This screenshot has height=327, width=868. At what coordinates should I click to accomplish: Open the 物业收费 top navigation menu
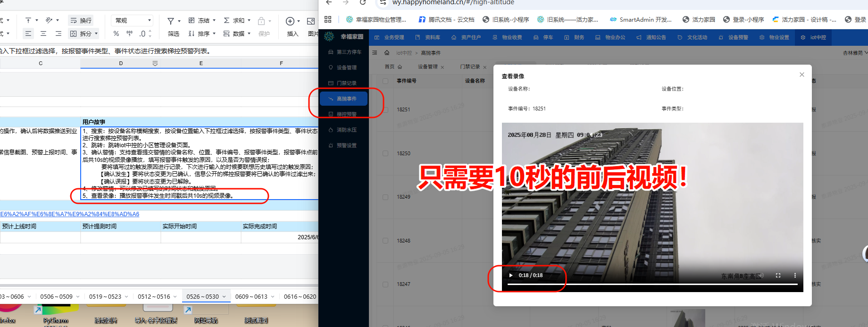point(507,37)
